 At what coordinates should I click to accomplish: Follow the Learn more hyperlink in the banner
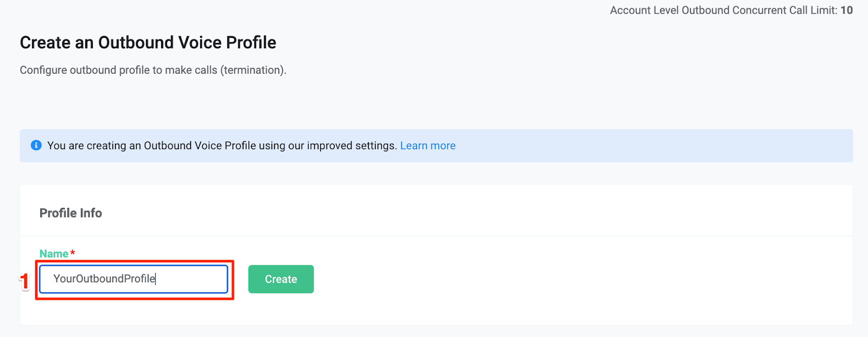point(427,145)
